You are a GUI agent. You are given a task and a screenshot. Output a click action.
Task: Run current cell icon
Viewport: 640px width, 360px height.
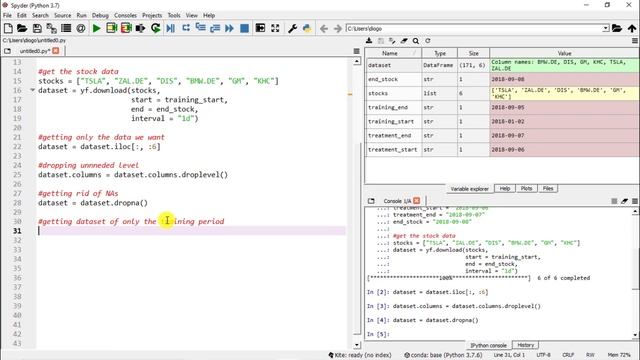point(111,28)
